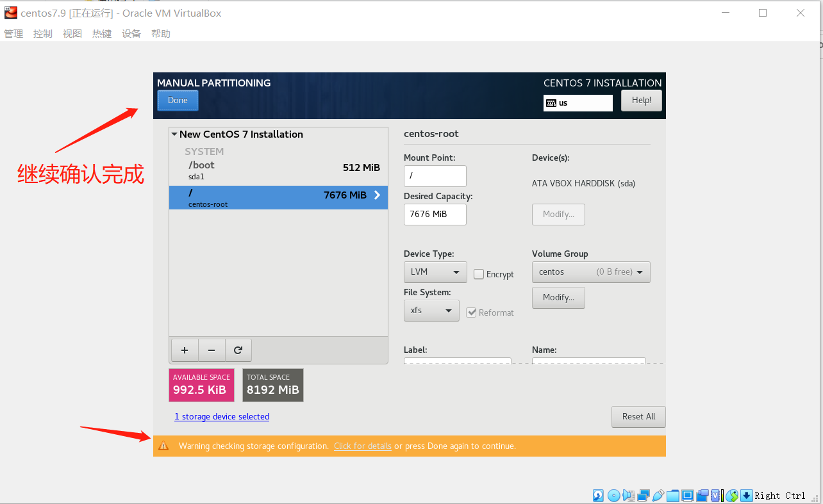Open the 管理 menu
The height and width of the screenshot is (504, 823).
coord(13,34)
